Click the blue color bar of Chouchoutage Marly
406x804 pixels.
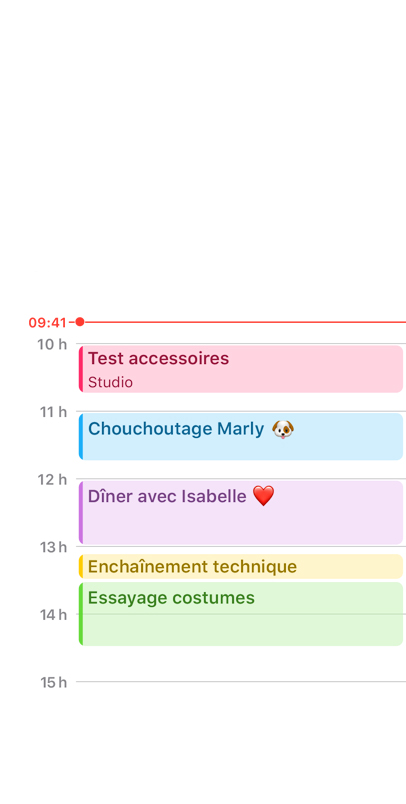coord(81,436)
